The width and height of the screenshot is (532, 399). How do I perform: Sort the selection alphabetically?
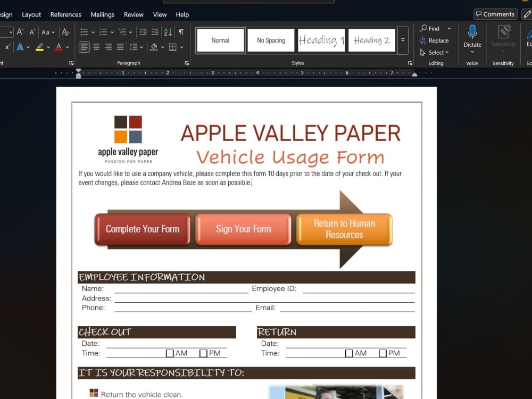pyautogui.click(x=168, y=32)
